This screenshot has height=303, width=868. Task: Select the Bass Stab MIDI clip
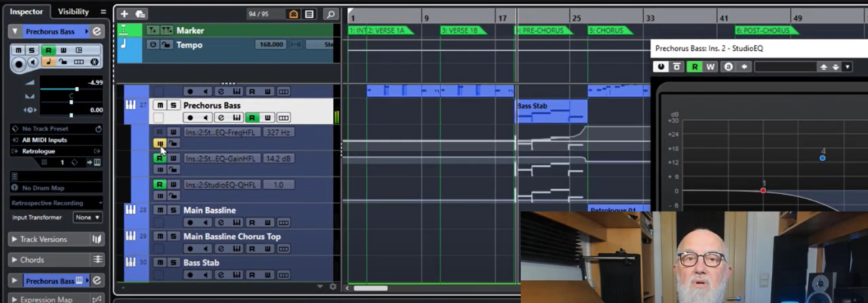(x=552, y=112)
